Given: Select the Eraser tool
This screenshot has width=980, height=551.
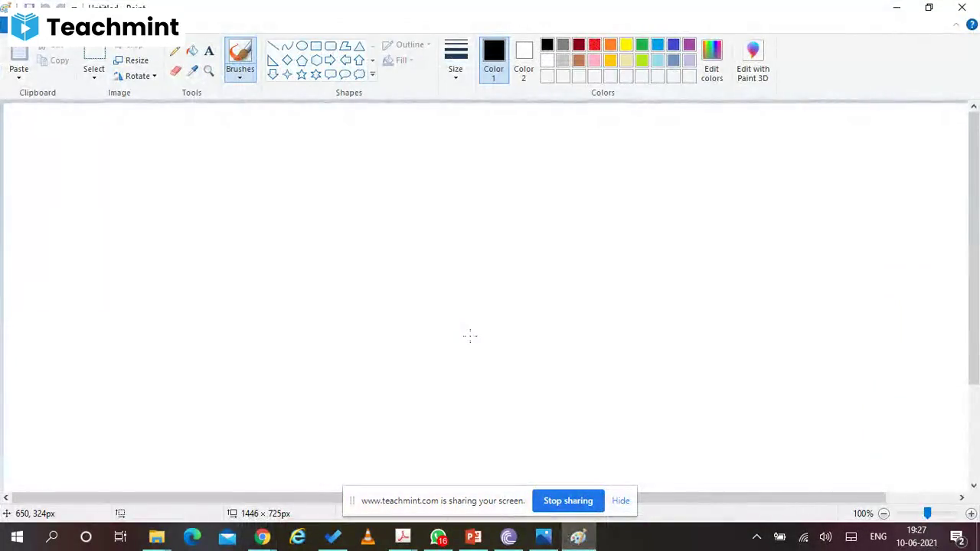Looking at the screenshot, I should point(175,71).
